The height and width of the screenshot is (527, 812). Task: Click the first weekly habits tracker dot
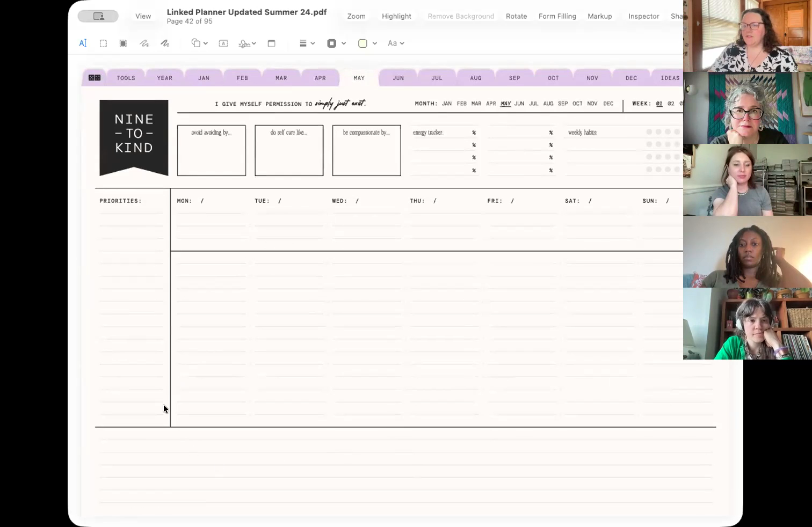(649, 132)
